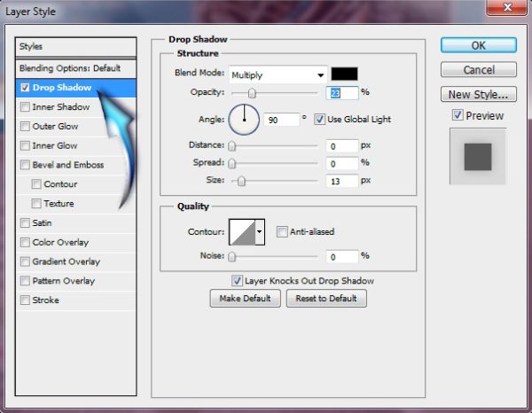Select the Drop Shadow list row label

click(62, 88)
